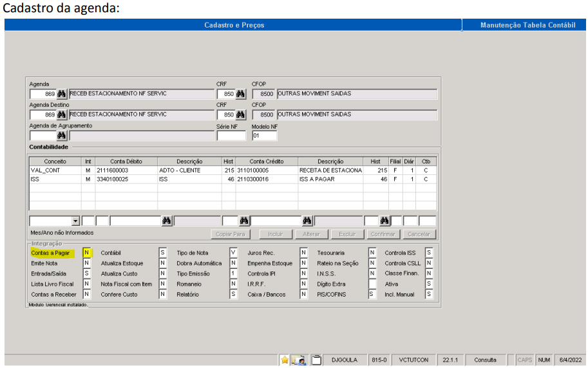Click the ADTO - CLIENTE description cell
Viewport: 588px width, 368px height.
pos(189,170)
